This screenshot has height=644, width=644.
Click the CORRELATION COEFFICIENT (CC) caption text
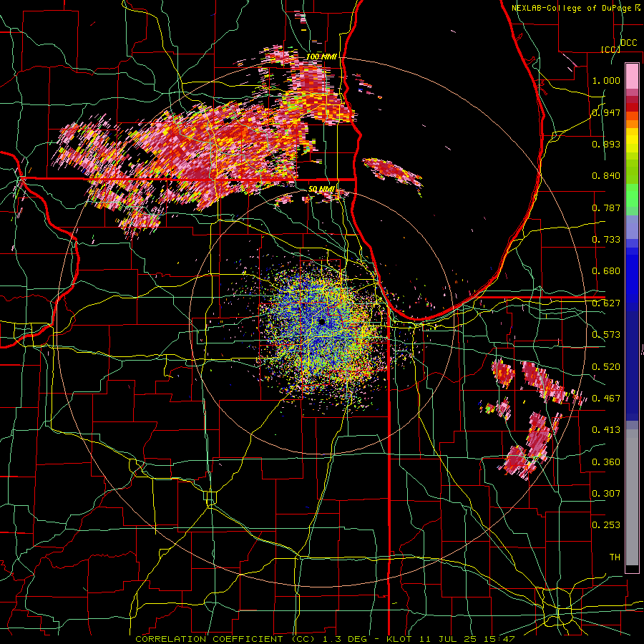pyautogui.click(x=225, y=639)
